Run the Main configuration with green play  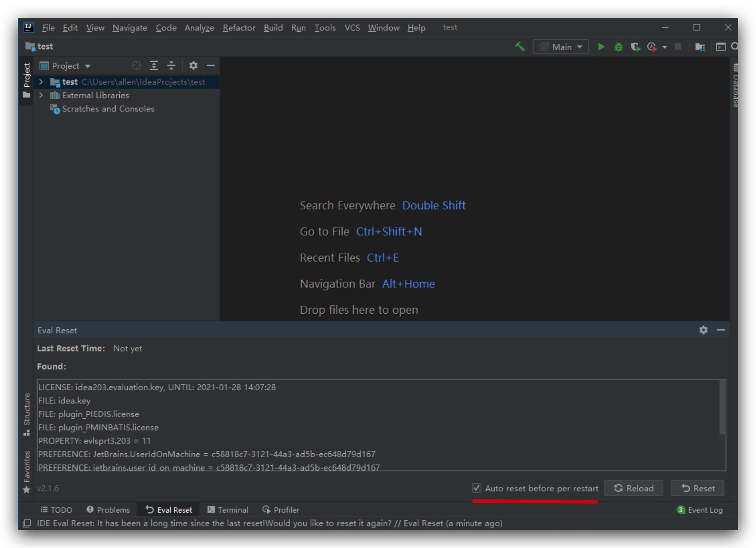click(x=601, y=46)
